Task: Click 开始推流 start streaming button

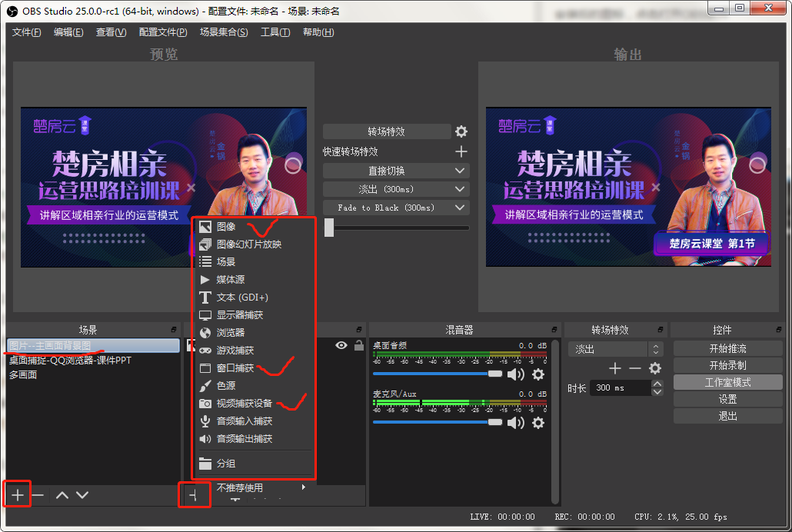Action: (728, 348)
